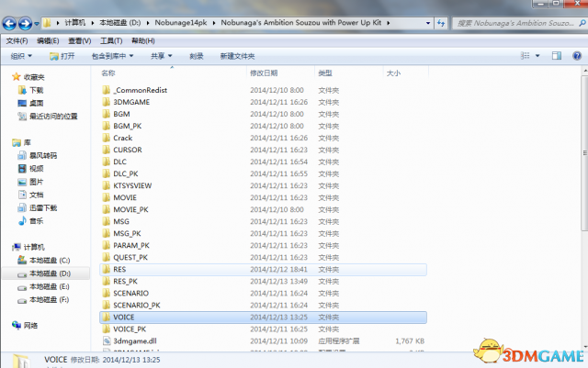Open recent locations dropdown beside navigation arrows
588x368 pixels.
click(37, 24)
